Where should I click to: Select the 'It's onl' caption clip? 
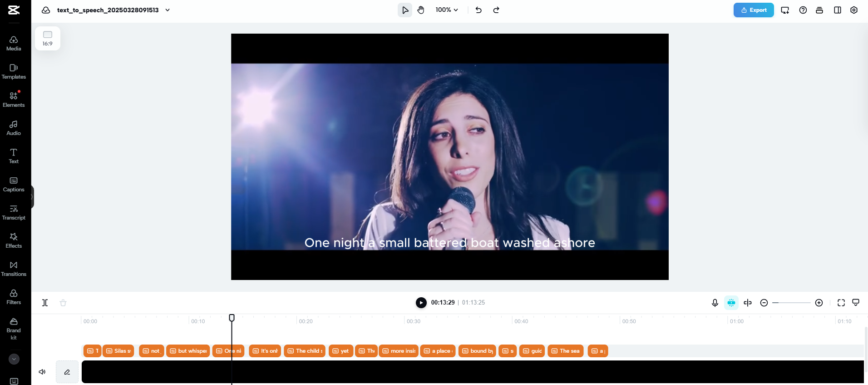click(265, 351)
